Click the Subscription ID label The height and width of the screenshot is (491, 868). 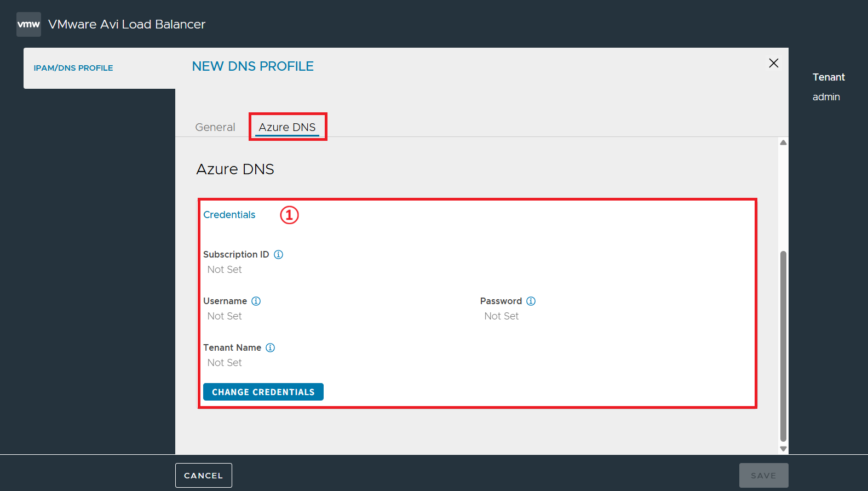(236, 254)
